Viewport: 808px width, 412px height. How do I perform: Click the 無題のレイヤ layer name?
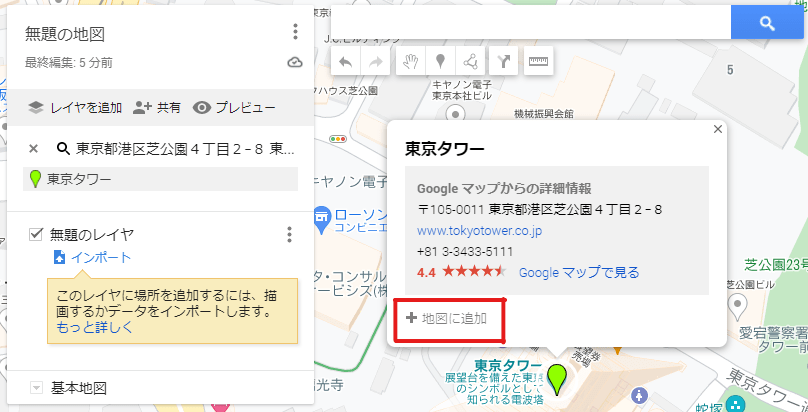pyautogui.click(x=92, y=235)
